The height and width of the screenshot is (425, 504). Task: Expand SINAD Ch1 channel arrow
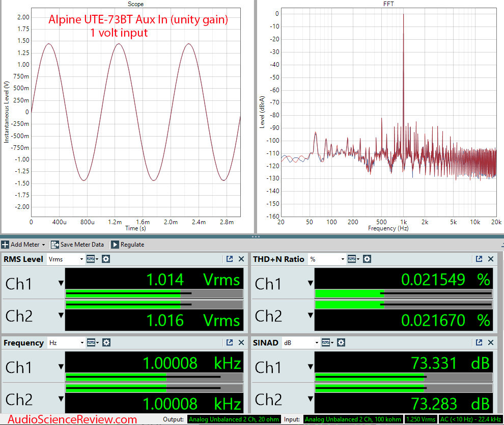pos(311,366)
